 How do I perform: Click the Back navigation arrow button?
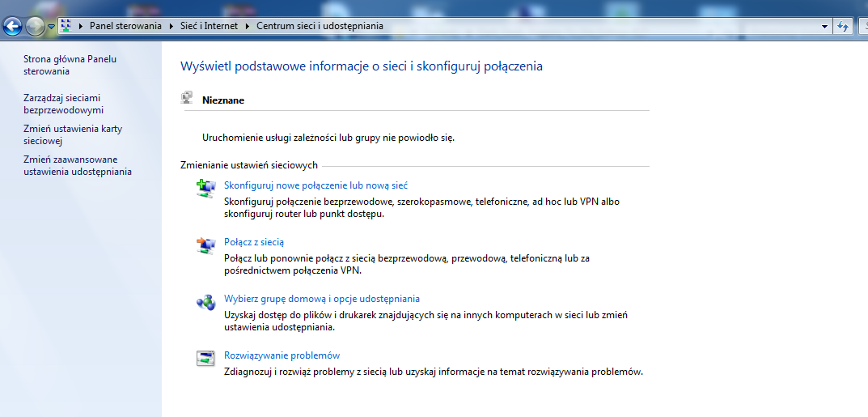pyautogui.click(x=13, y=25)
